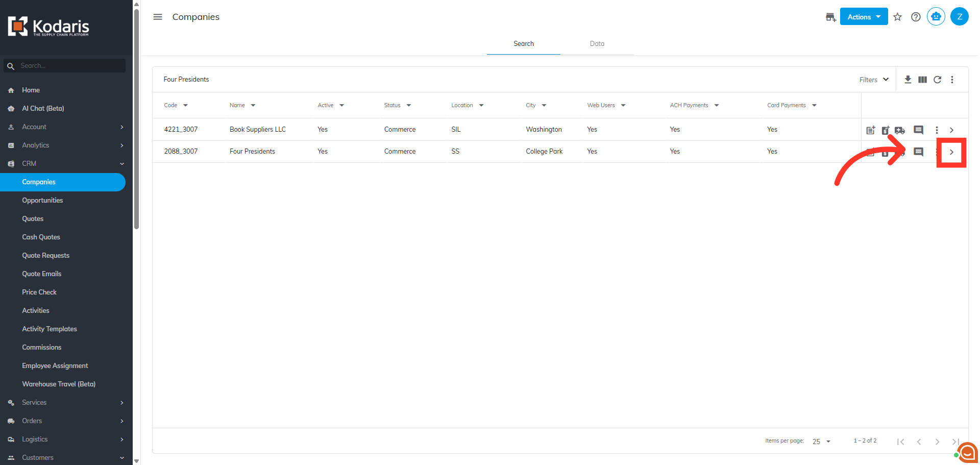This screenshot has height=465, width=980.
Task: Open Quote Requests in the sidebar
Action: point(45,256)
